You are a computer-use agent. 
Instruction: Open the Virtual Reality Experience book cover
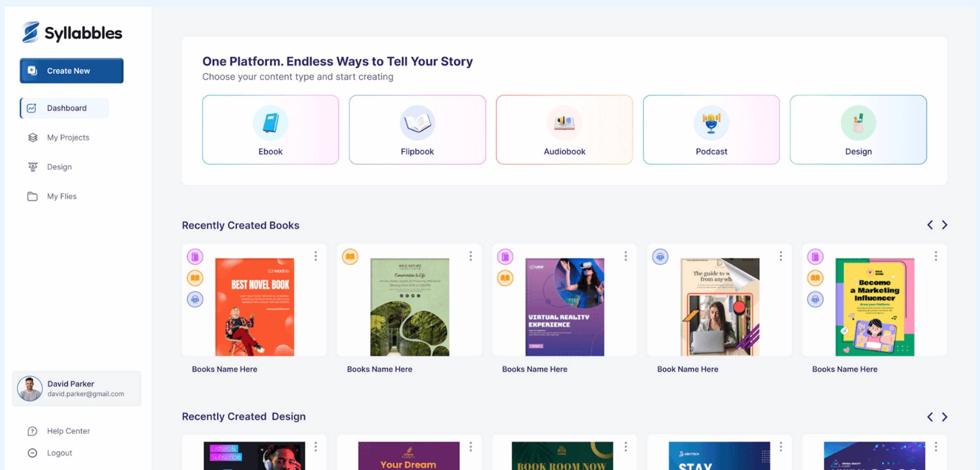(564, 307)
